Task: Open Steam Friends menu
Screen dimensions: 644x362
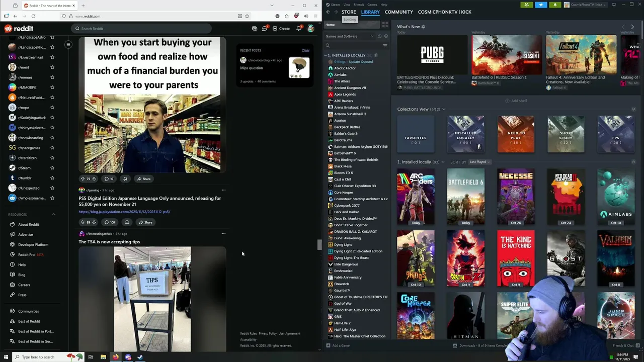Action: tap(359, 5)
